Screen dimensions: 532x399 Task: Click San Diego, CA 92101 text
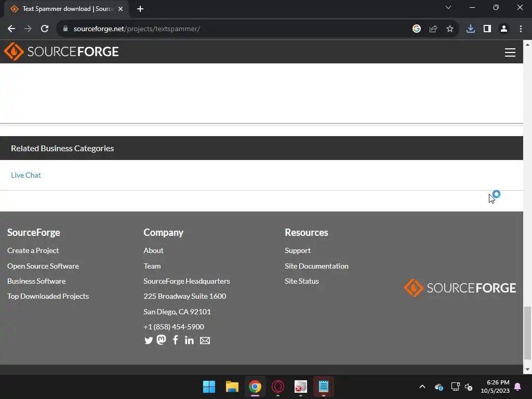pos(177,312)
